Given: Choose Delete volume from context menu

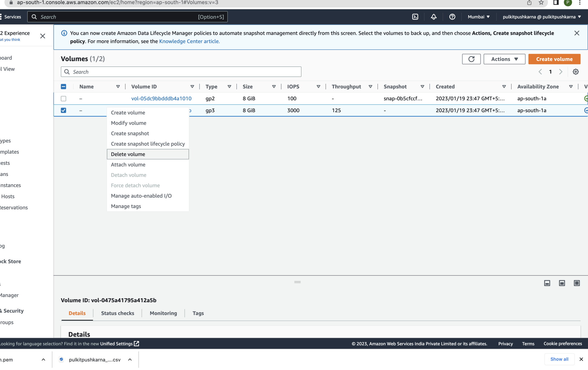Looking at the screenshot, I should 128,154.
